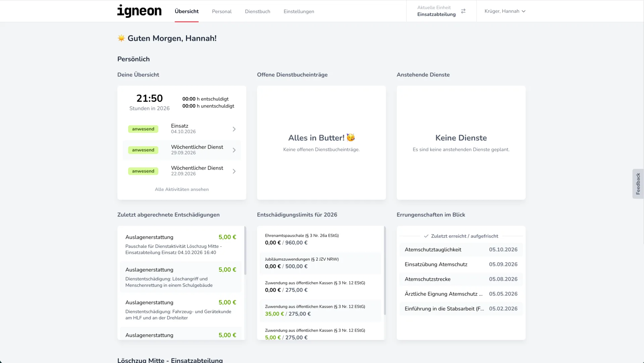The height and width of the screenshot is (363, 644).
Task: Click the scrollbar in Entschädigungen list
Action: 245,251
